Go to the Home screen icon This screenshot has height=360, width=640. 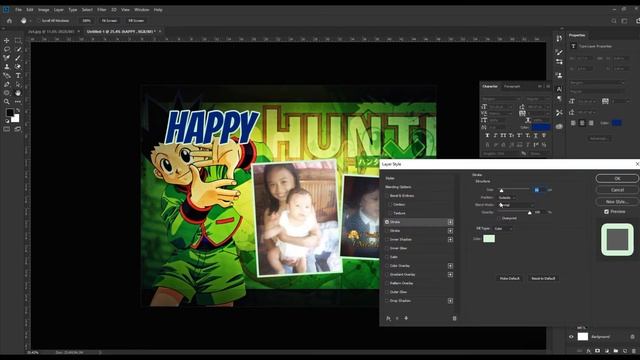pos(9,20)
